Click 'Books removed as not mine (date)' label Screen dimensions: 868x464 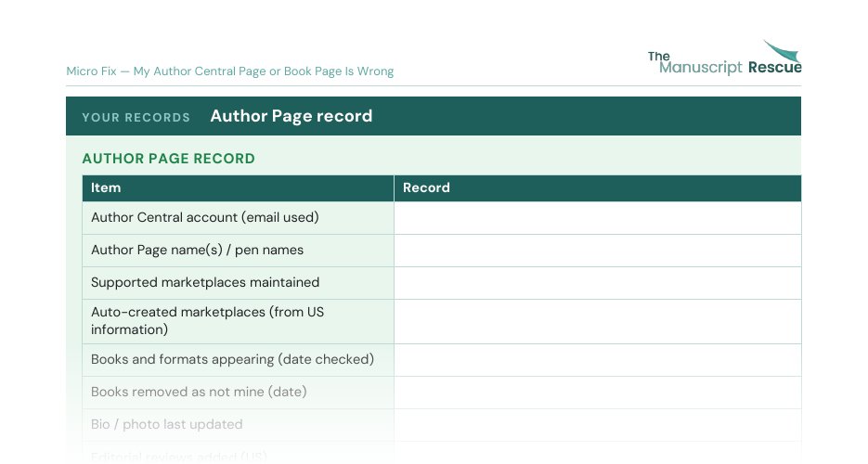199,393
